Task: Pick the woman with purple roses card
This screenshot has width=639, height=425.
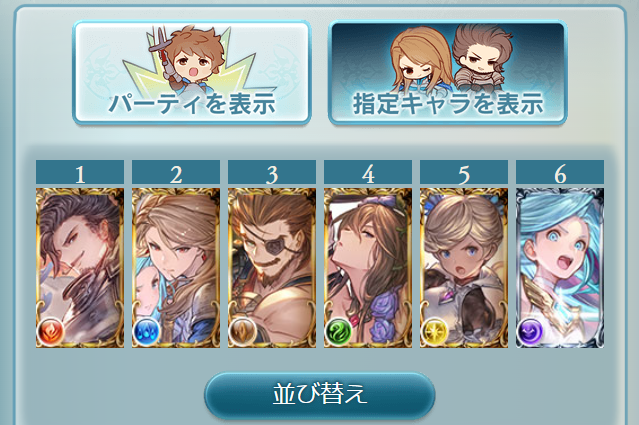Action: pyautogui.click(x=368, y=268)
